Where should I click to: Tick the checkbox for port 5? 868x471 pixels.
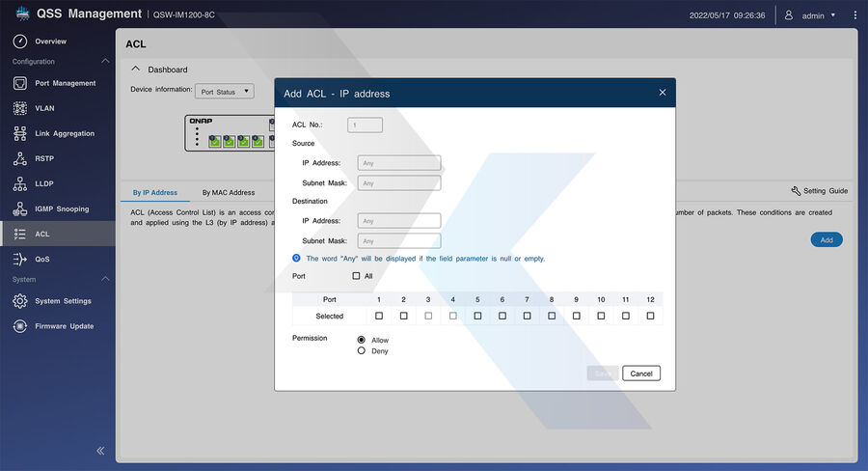point(477,316)
